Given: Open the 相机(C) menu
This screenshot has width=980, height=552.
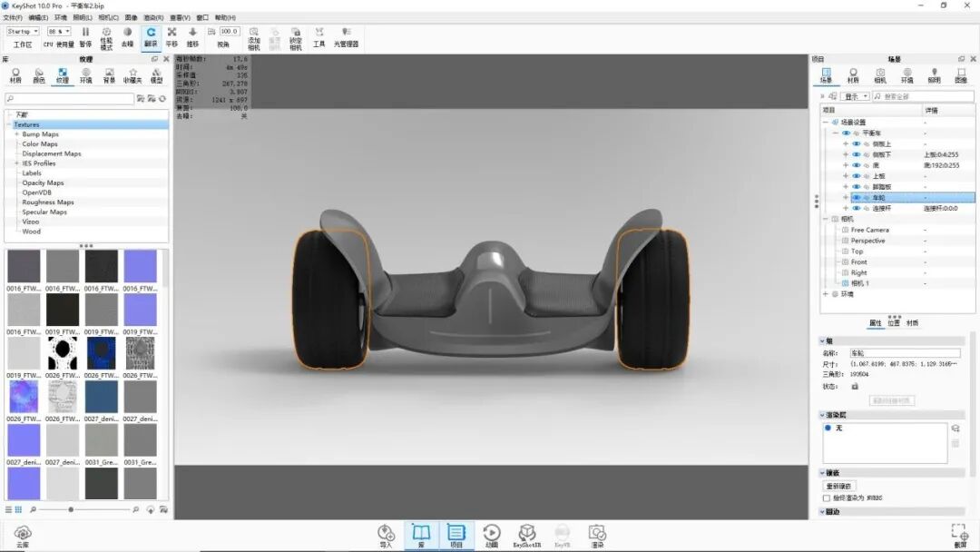Looking at the screenshot, I should point(108,17).
